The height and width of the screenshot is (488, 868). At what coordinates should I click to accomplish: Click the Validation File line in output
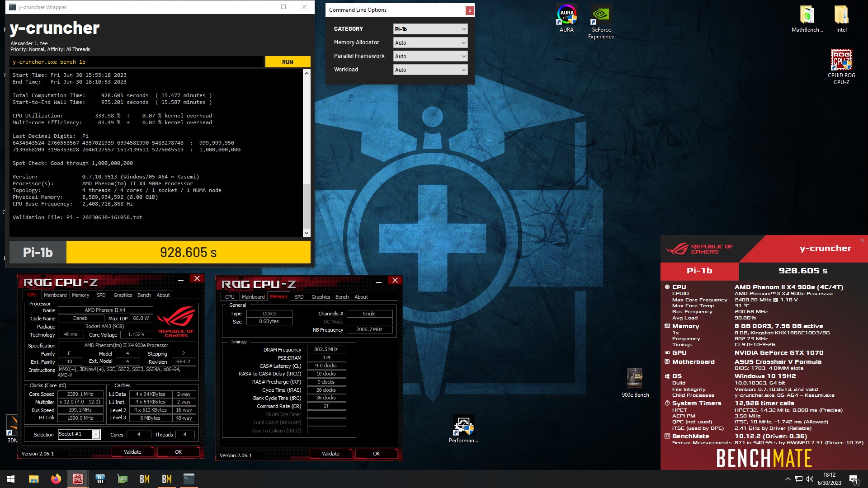coord(77,217)
